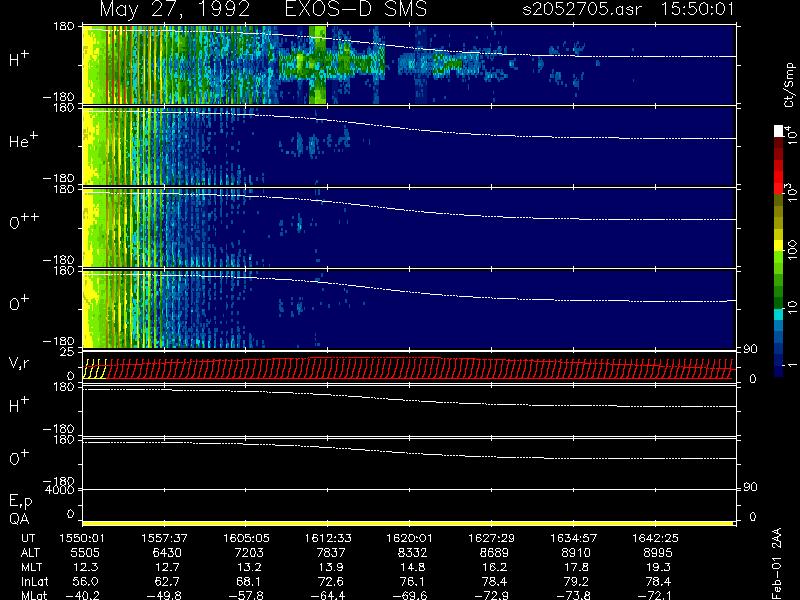Click the red V,r velocity trace

(x=418, y=368)
